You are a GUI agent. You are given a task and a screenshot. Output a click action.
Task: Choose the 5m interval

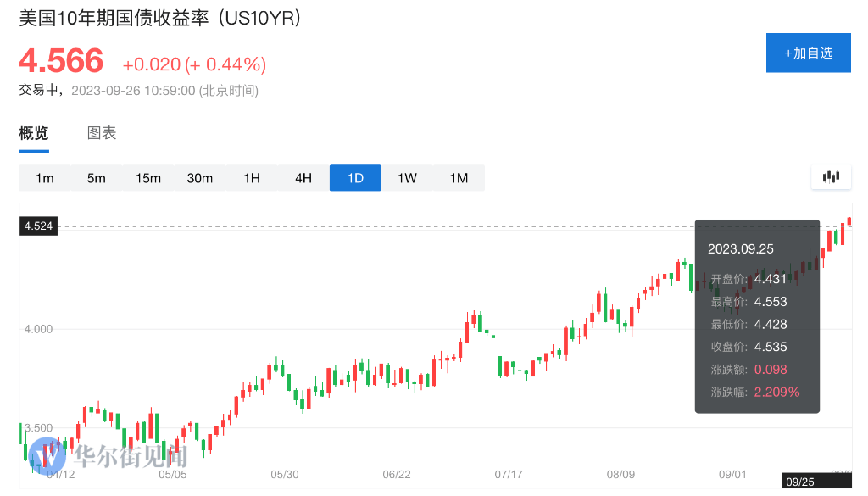click(x=97, y=178)
